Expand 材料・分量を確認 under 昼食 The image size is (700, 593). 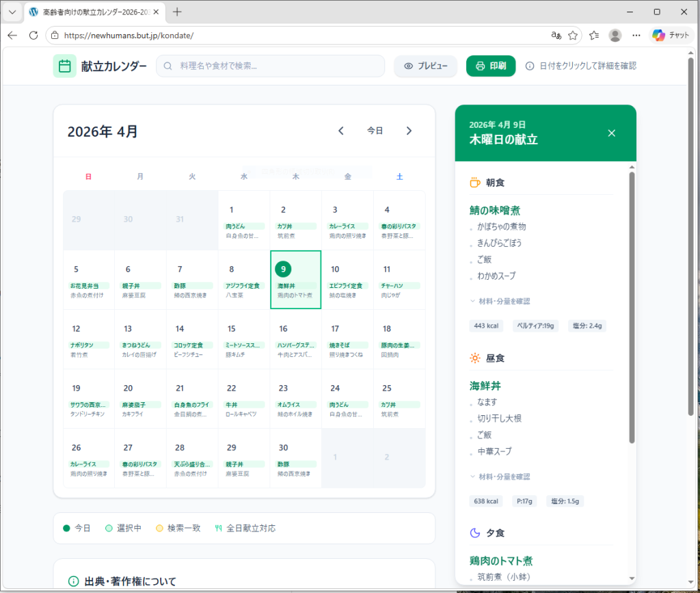(x=500, y=477)
